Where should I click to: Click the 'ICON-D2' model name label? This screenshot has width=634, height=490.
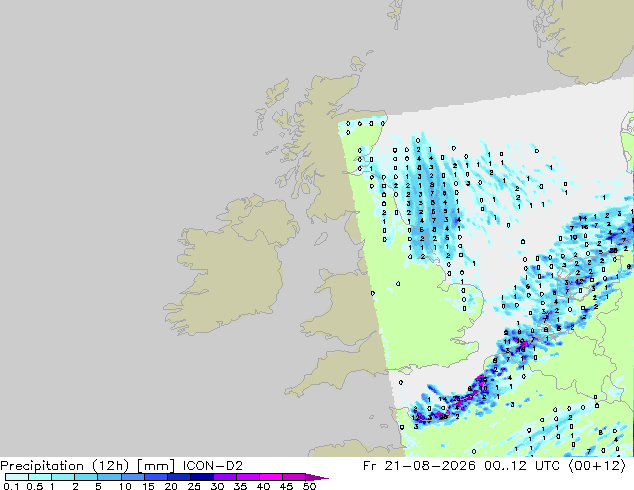(x=213, y=466)
